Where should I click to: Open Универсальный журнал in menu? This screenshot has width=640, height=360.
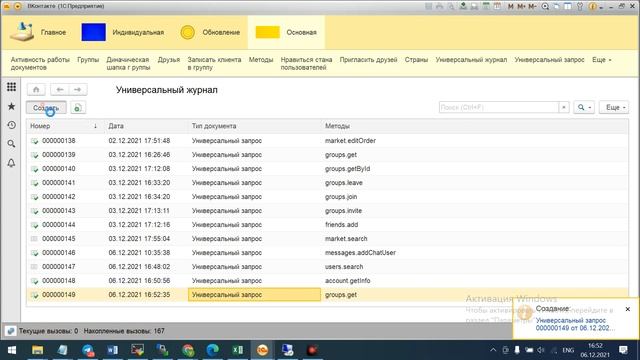tap(471, 60)
